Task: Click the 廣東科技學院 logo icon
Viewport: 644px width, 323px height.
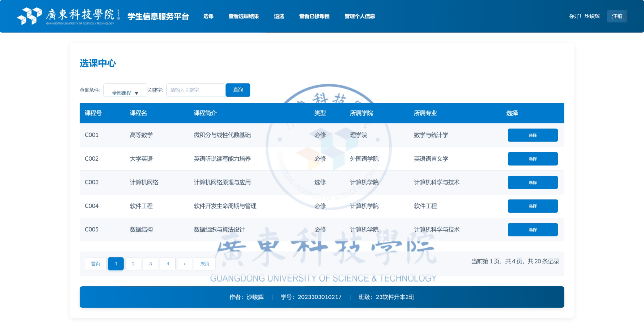Action: [29, 16]
